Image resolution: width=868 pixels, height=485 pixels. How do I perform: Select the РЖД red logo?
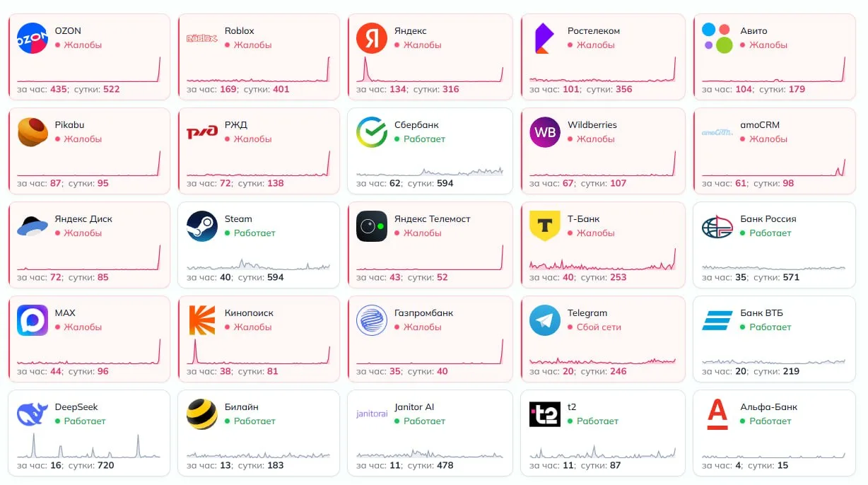[202, 132]
